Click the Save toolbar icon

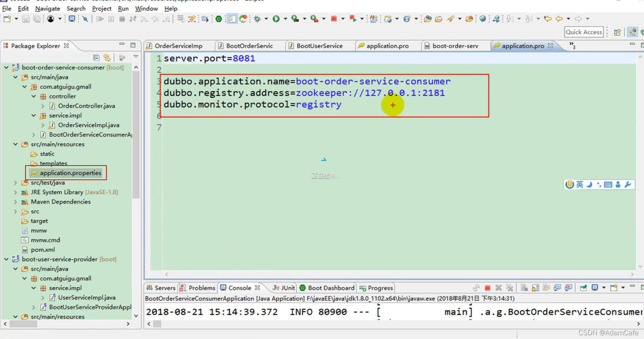(26, 19)
